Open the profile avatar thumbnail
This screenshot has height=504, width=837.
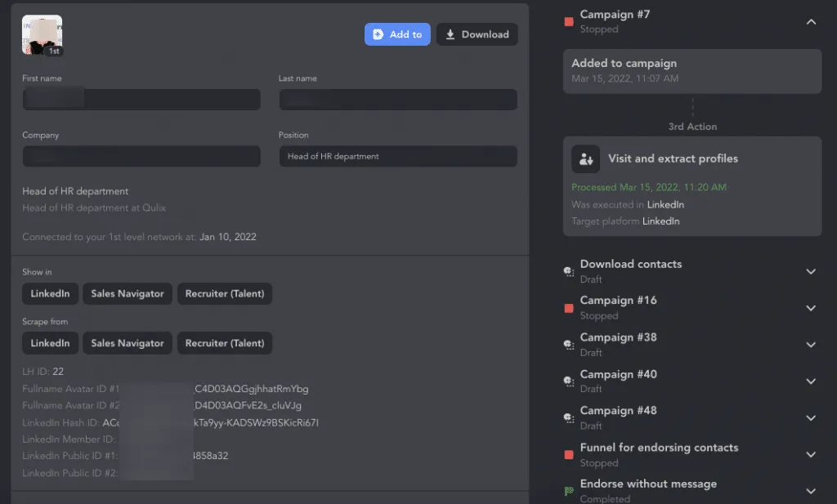click(42, 34)
